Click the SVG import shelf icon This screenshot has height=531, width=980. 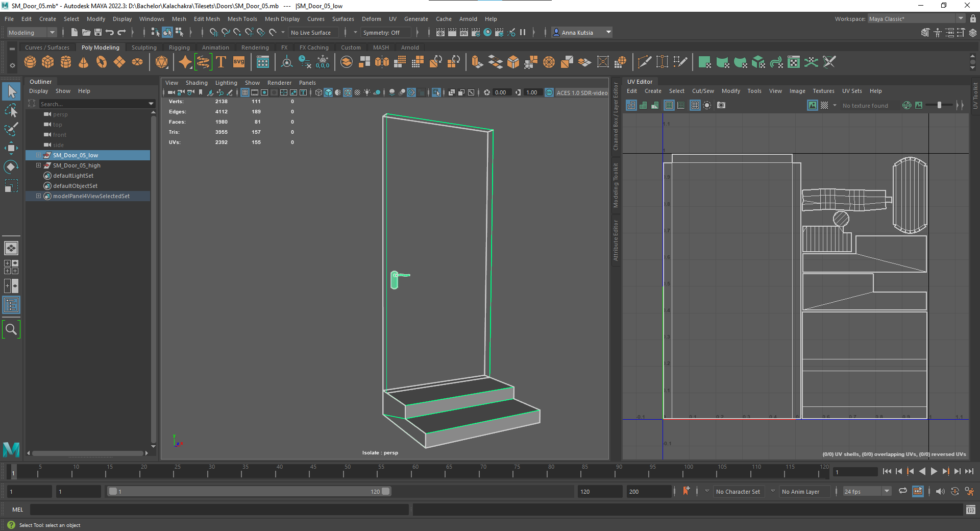(x=239, y=62)
